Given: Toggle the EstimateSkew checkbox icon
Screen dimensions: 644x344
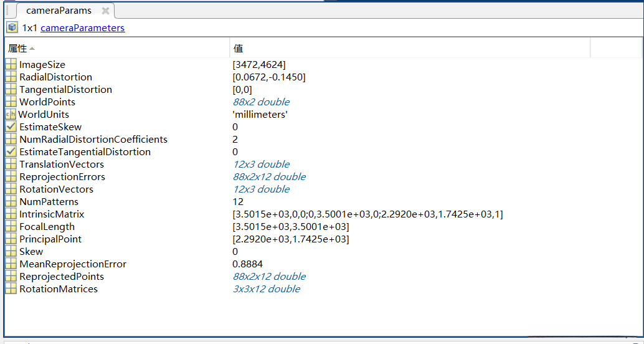Looking at the screenshot, I should coord(11,127).
